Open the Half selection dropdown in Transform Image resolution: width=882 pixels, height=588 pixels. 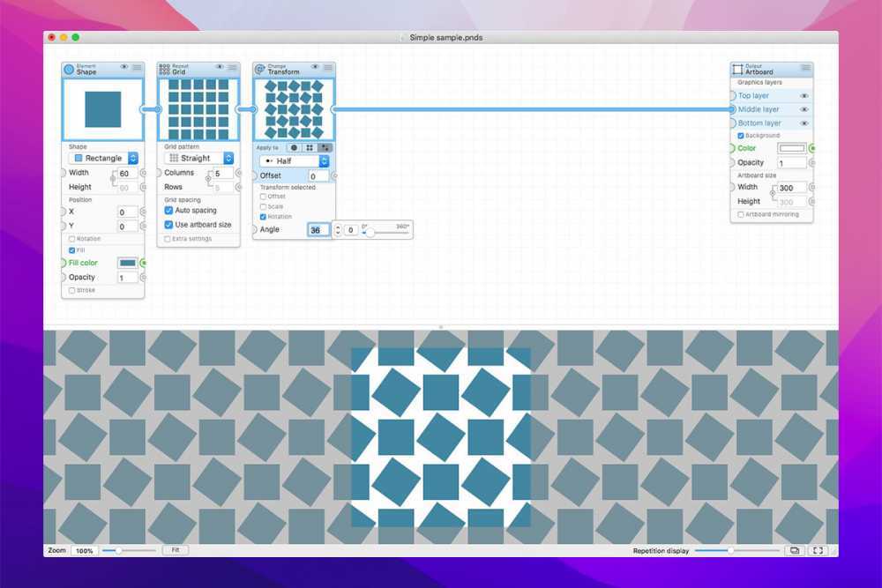click(294, 160)
